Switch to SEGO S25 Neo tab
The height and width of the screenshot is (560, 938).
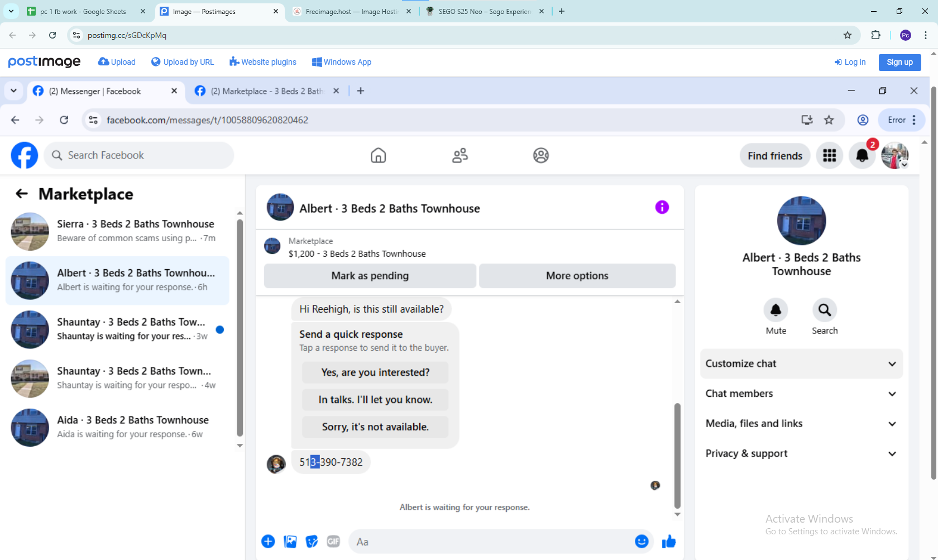point(485,11)
